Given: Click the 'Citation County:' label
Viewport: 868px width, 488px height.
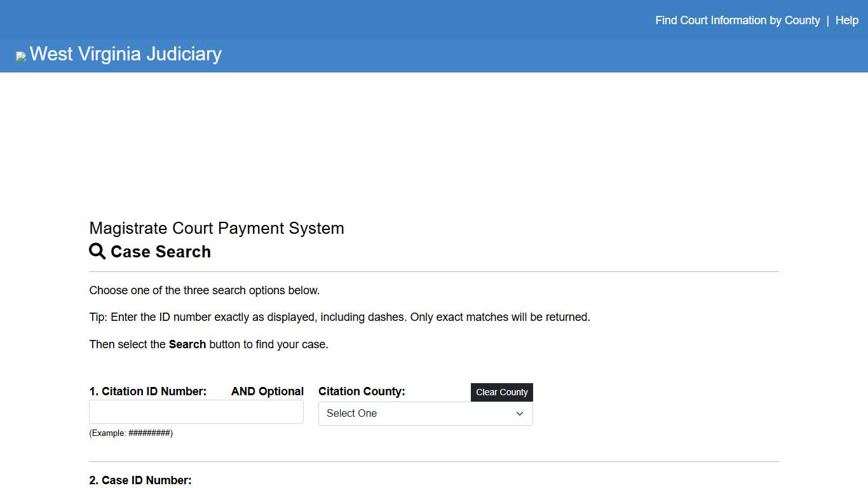Looking at the screenshot, I should coord(362,391).
